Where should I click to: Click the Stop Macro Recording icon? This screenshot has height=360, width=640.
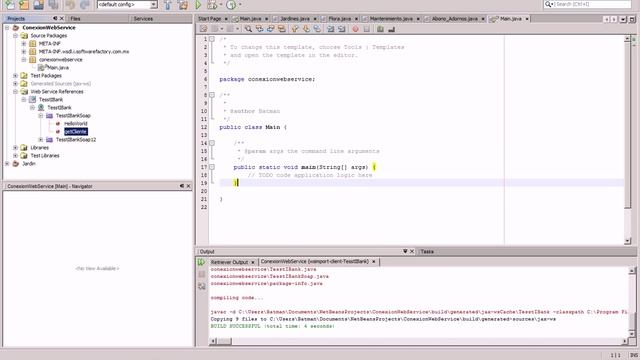click(x=367, y=29)
